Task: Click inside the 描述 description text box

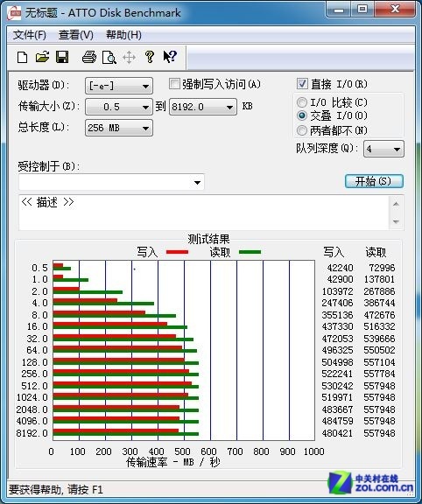Action: [x=204, y=213]
